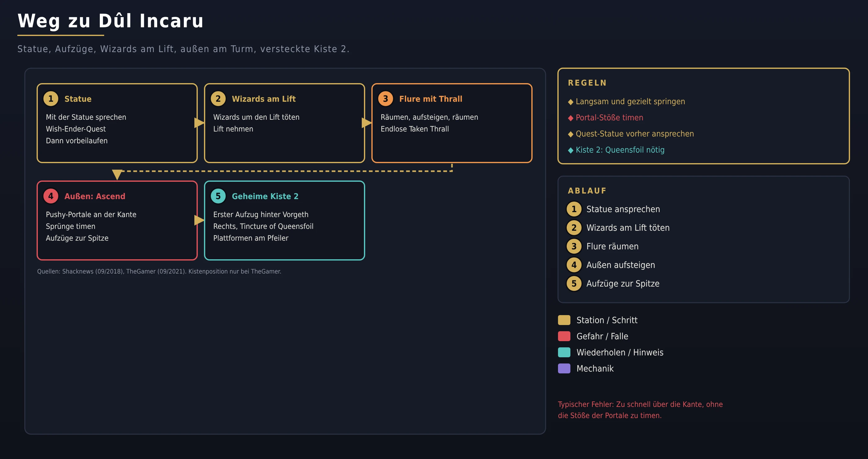Screen dimensions: 868x459
Task: Click the subtitle starting with Statue, Aufzüge
Action: point(183,49)
